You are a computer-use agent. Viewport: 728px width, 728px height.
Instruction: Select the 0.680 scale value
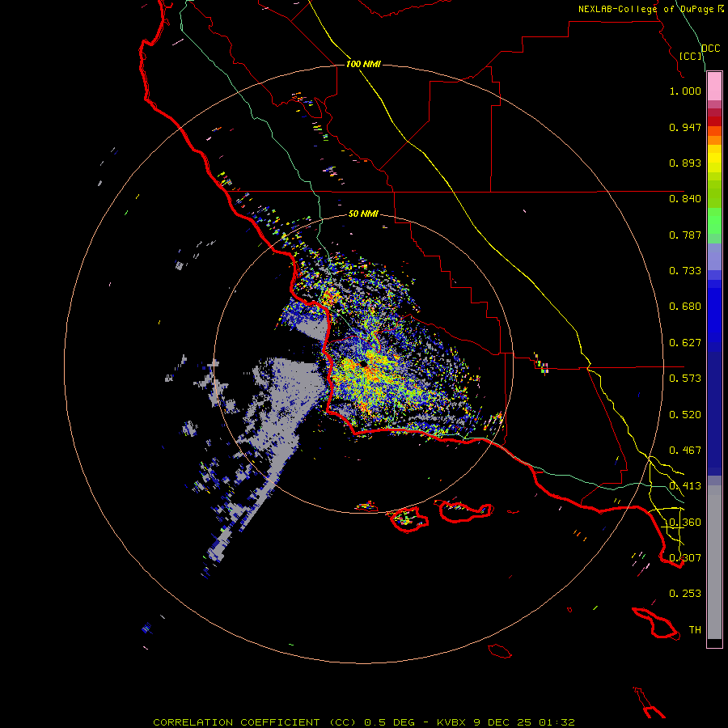(x=685, y=307)
